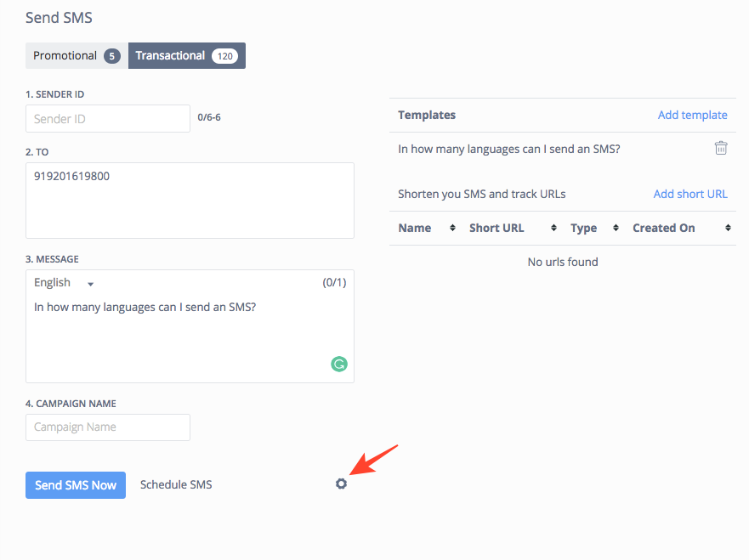The width and height of the screenshot is (749, 560).
Task: Sort by Created On column arrows
Action: 728,228
